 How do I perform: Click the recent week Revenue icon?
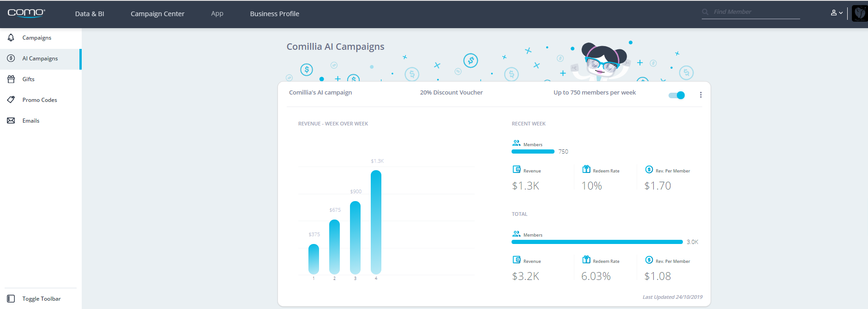517,170
